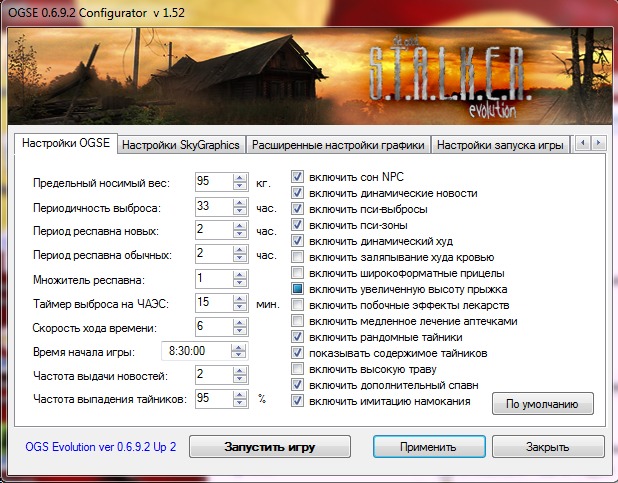Increase Период респавна новых value

240,226
